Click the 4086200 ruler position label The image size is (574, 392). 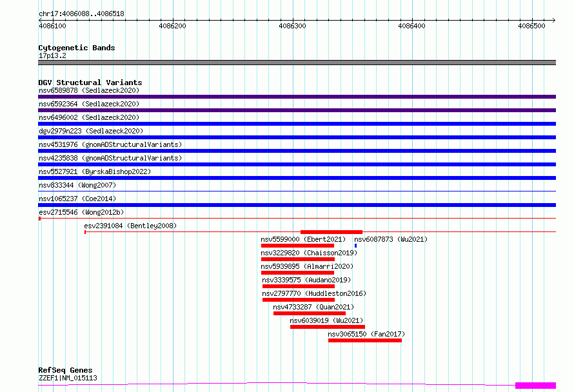coord(172,26)
